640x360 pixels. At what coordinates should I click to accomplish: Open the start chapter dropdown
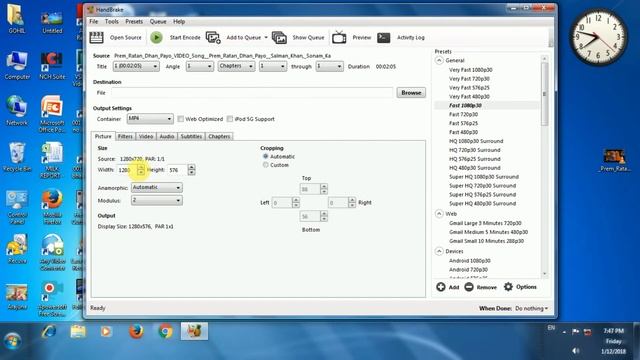(x=273, y=66)
